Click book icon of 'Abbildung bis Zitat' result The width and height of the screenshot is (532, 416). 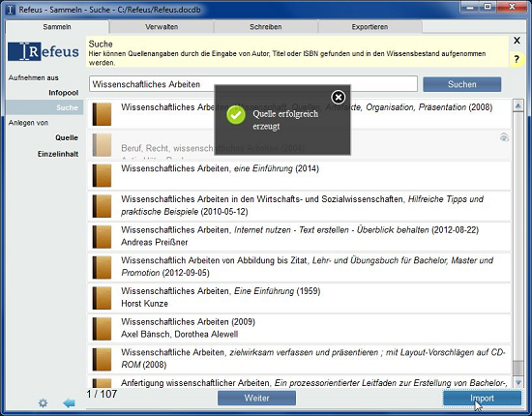pyautogui.click(x=102, y=267)
